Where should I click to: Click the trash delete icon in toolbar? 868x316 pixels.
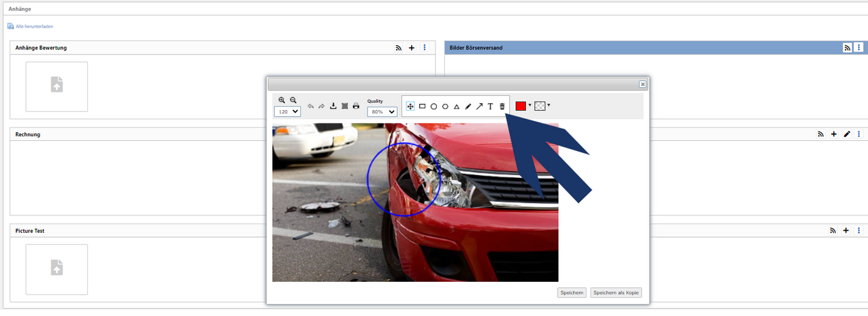502,106
